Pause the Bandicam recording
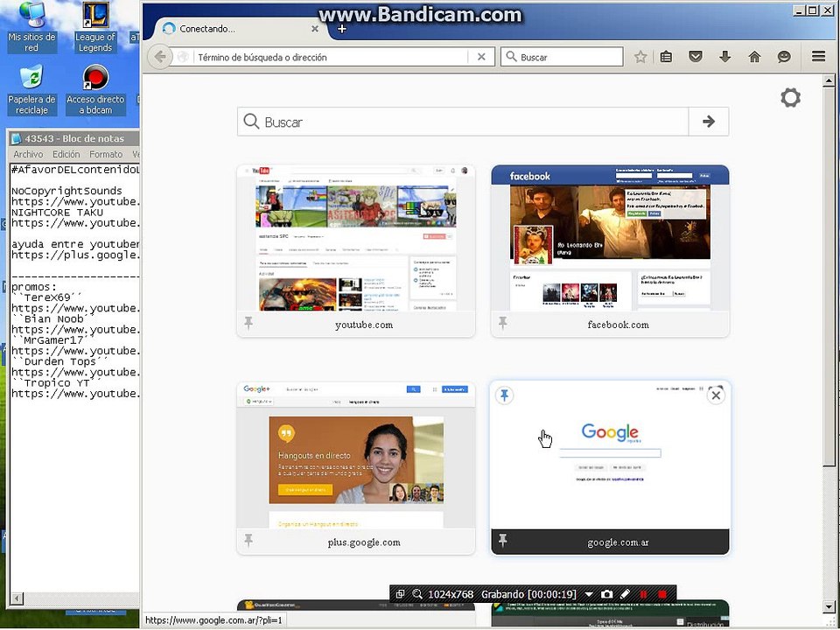 point(643,594)
